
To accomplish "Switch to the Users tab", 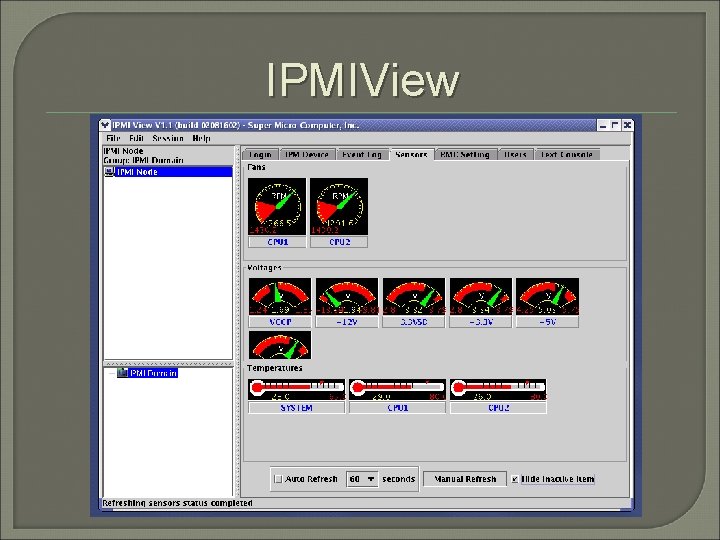I will click(x=516, y=155).
